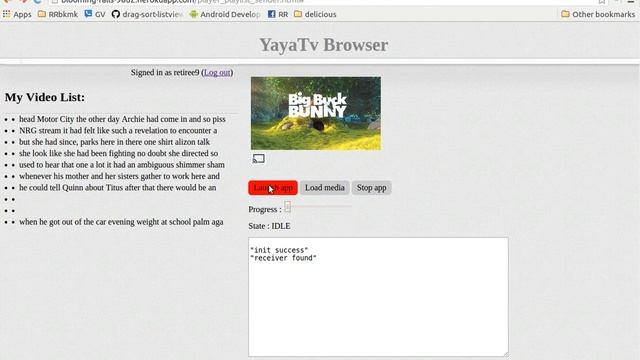The width and height of the screenshot is (640, 360).
Task: Select video 'NRG stream it had felt like'
Action: [x=118, y=131]
